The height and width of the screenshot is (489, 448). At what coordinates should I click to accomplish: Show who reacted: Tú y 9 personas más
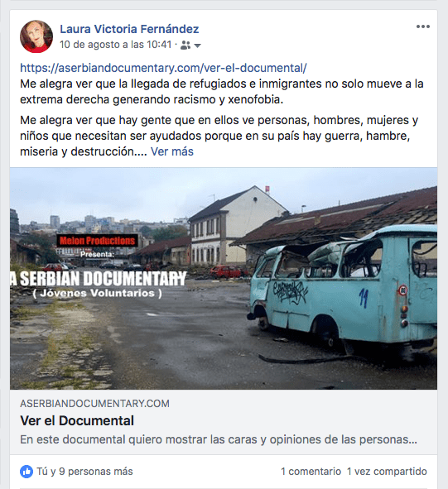coord(84,472)
